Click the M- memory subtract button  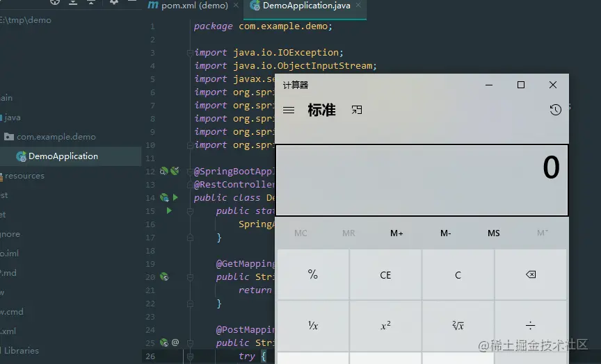click(x=445, y=233)
